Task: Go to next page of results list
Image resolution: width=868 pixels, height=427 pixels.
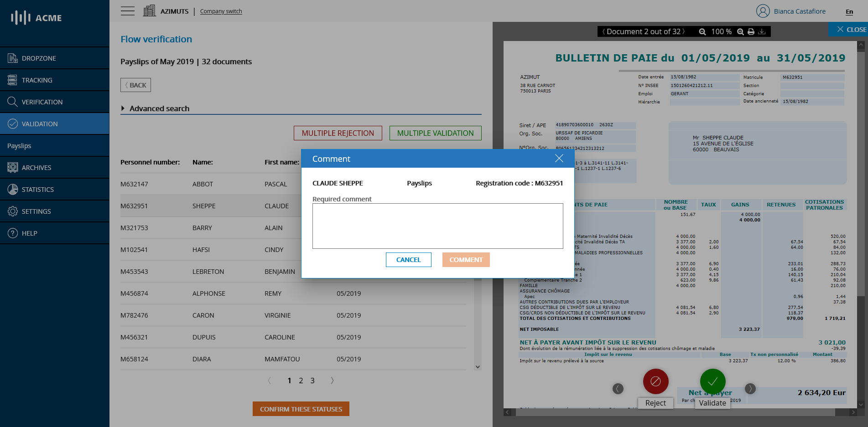Action: tap(332, 381)
